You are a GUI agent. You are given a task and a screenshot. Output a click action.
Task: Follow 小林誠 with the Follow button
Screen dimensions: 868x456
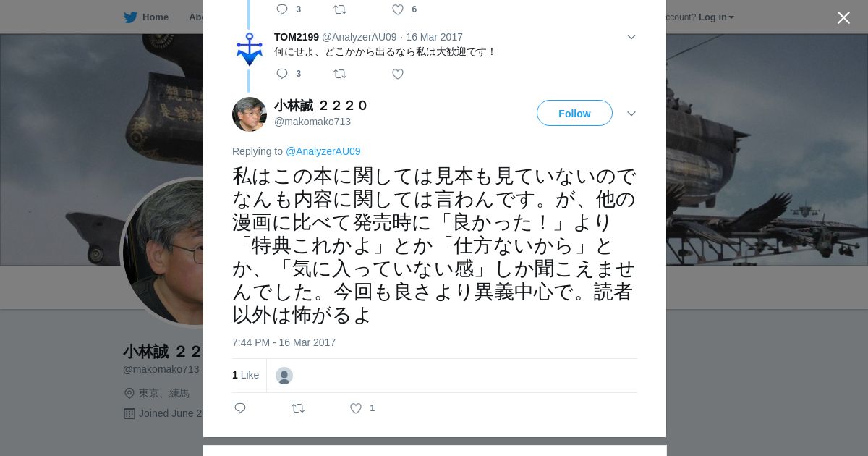coord(574,113)
